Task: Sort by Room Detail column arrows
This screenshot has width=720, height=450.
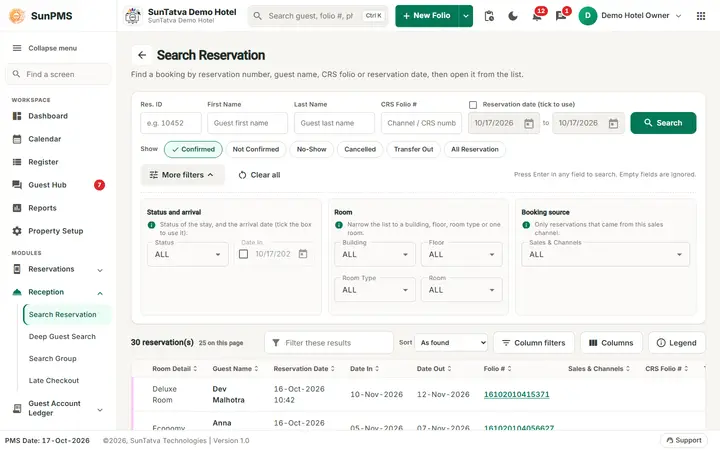Action: tap(195, 368)
